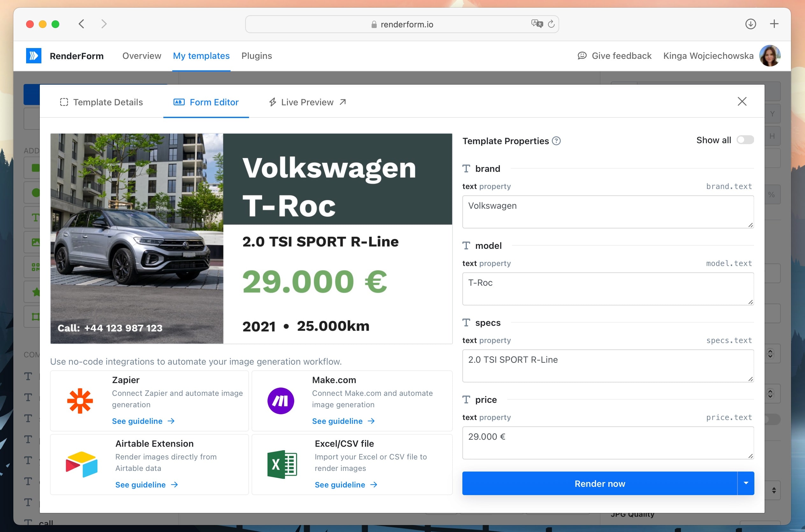The height and width of the screenshot is (532, 805).
Task: Click the price.text property key label
Action: click(729, 417)
